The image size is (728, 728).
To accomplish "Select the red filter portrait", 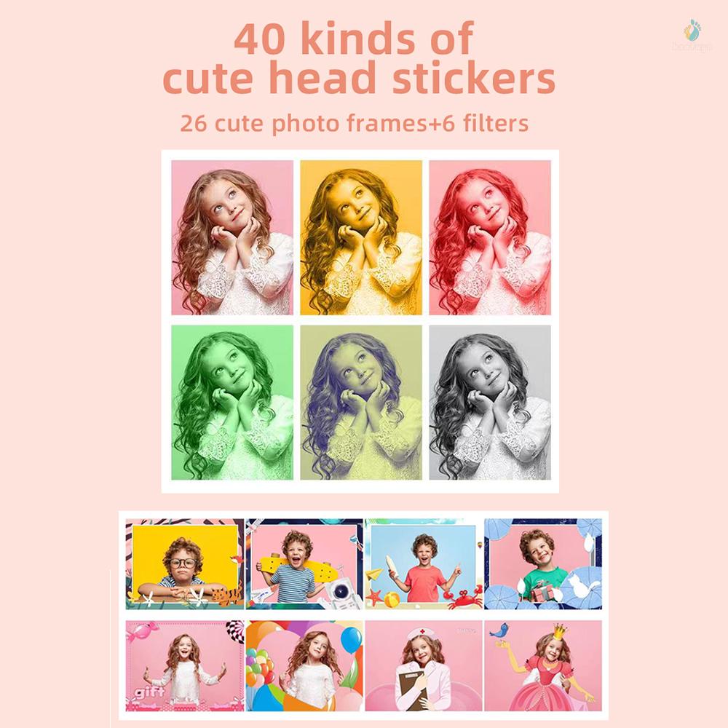I will click(x=490, y=238).
